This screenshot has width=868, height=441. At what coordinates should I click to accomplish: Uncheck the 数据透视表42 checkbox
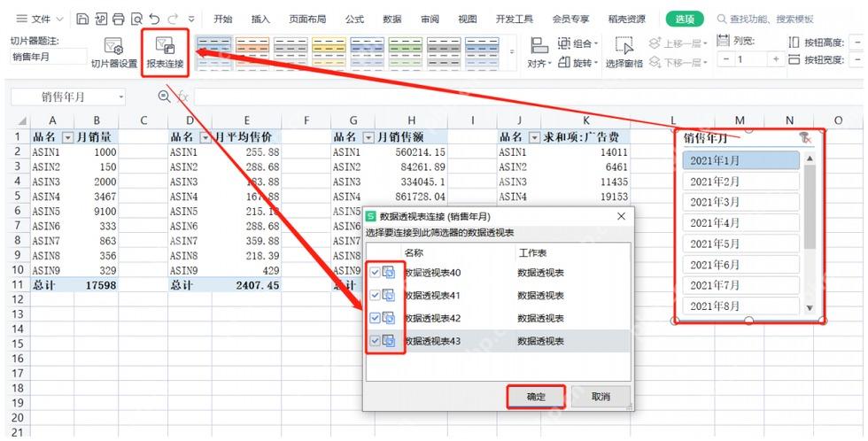pos(375,318)
